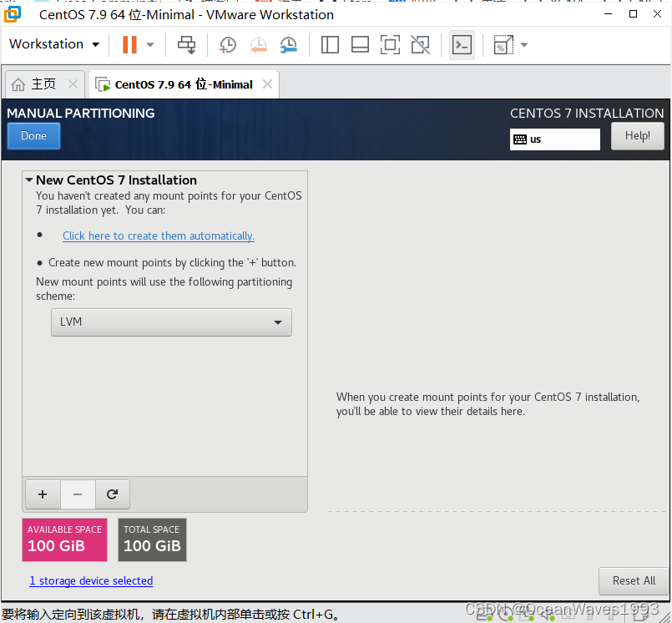Open the LVM partitioning scheme dropdown
This screenshot has width=672, height=623.
[171, 322]
